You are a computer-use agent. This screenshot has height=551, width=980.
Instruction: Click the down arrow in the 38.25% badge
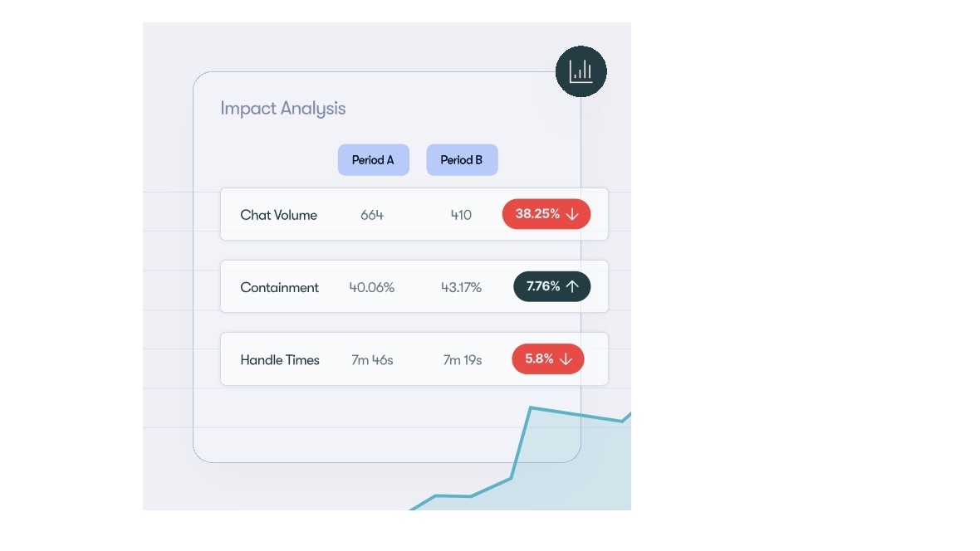click(572, 214)
